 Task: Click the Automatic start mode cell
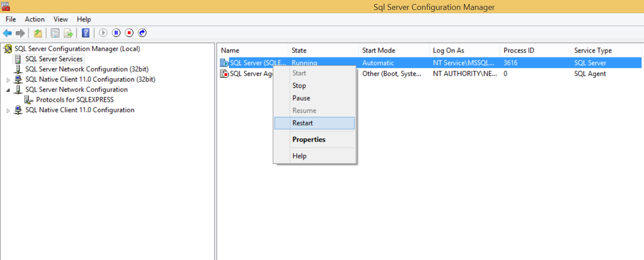[x=378, y=63]
